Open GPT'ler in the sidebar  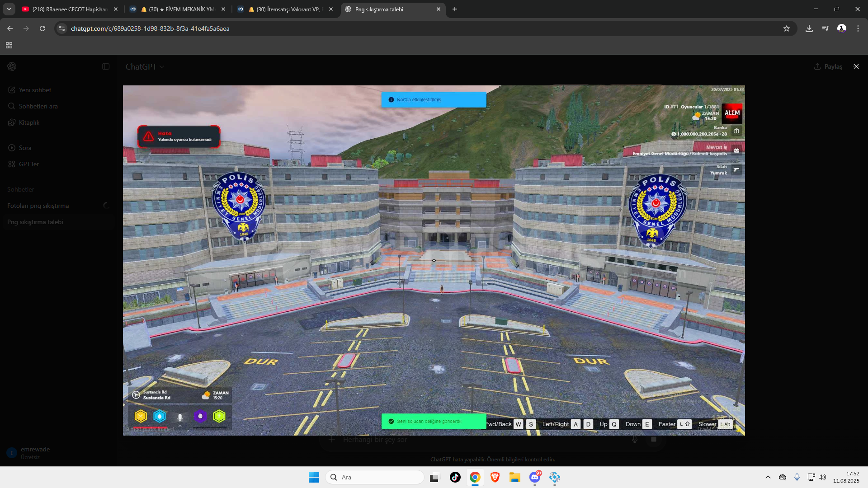(59, 164)
